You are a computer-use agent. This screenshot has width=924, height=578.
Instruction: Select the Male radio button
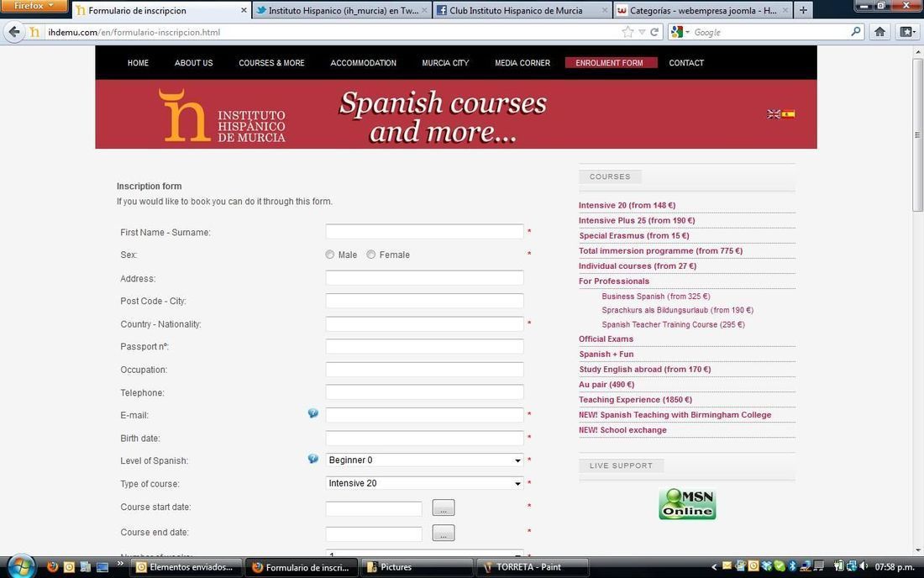(x=329, y=255)
